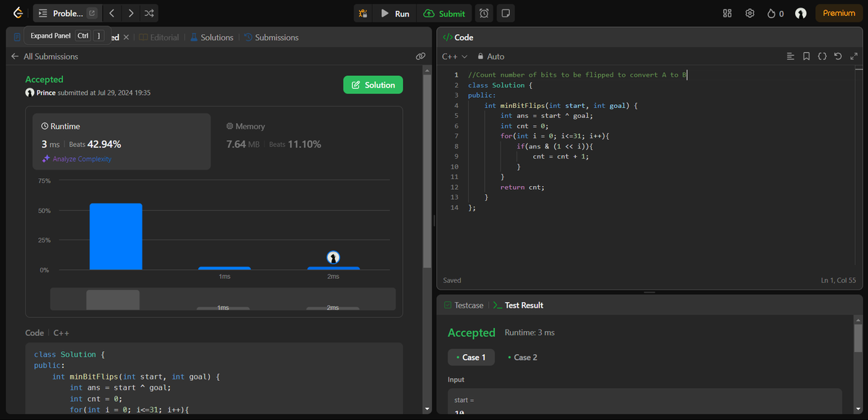Click the 'start =' input label
868x420 pixels.
pyautogui.click(x=464, y=400)
